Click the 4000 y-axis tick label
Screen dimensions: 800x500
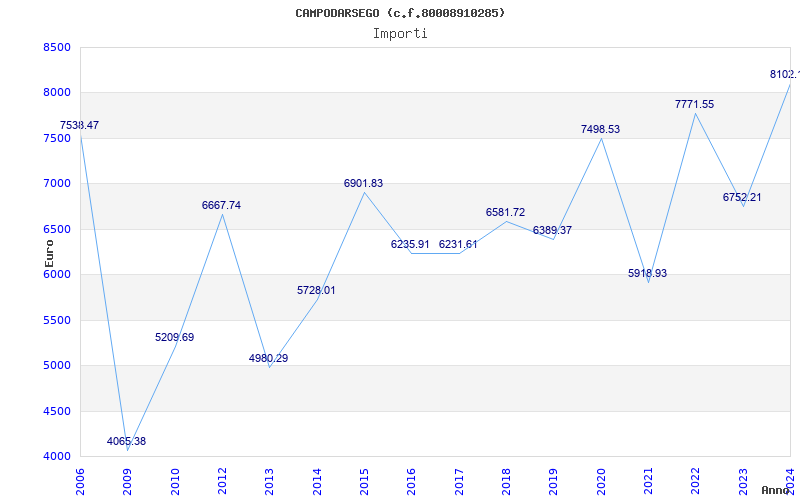(x=57, y=457)
